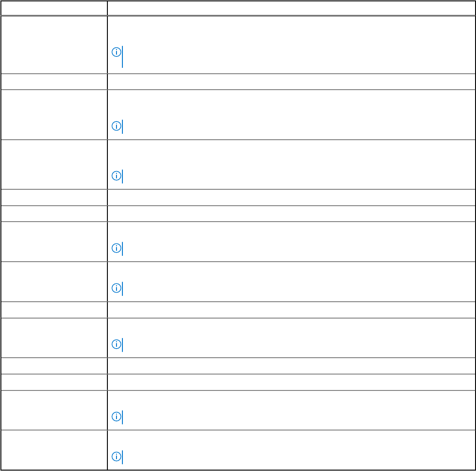Click the left cell of the ninth body row
This screenshot has width=476, height=471.
tap(54, 310)
